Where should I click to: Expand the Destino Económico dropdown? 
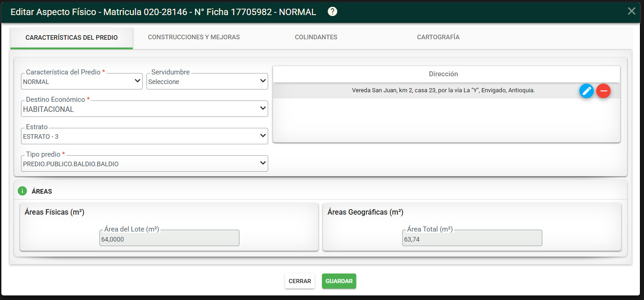click(x=145, y=109)
